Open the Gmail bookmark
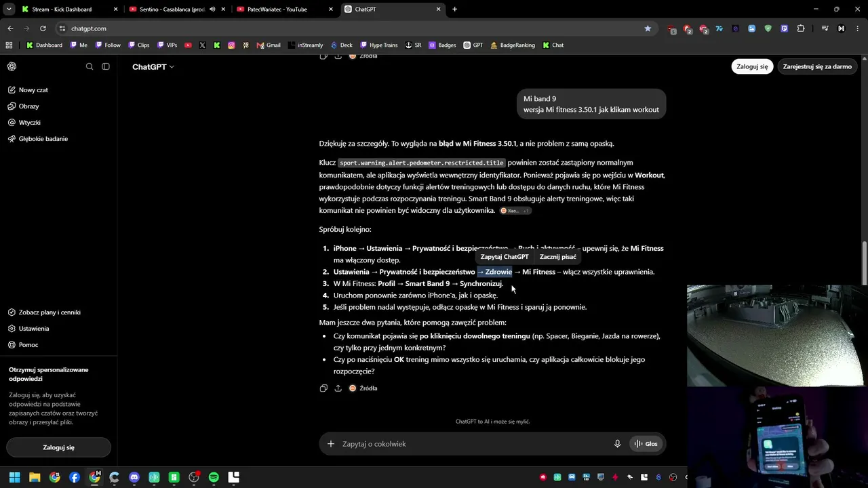The width and height of the screenshot is (868, 488). tap(269, 45)
